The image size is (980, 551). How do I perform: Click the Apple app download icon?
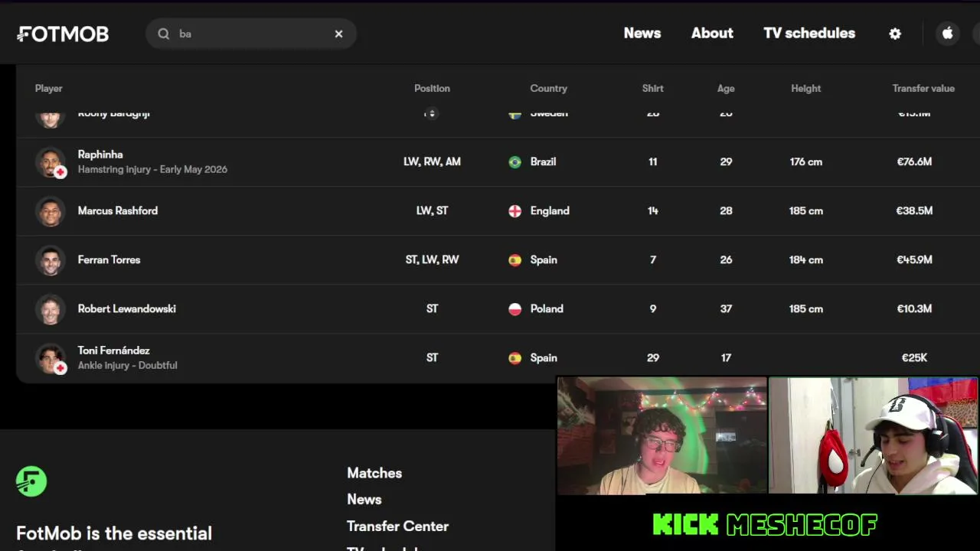point(948,34)
